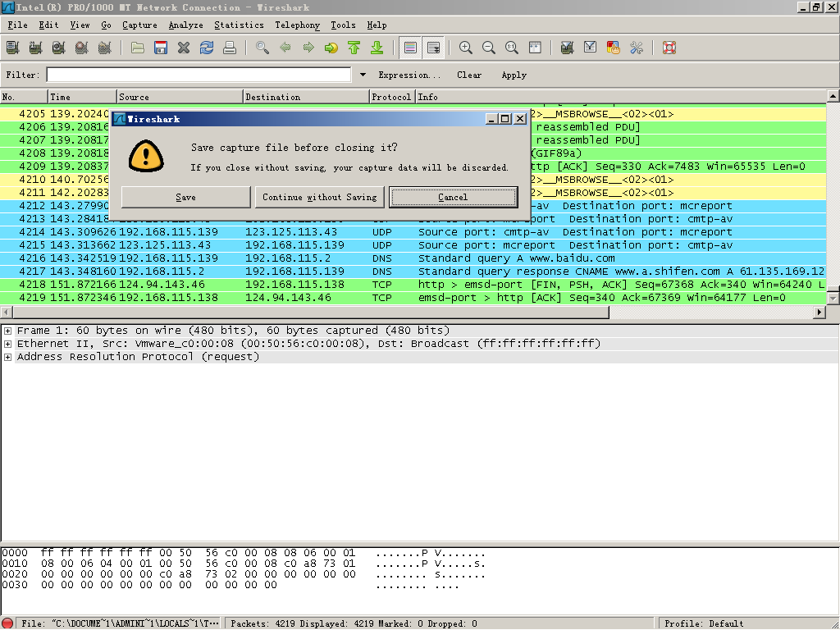
Task: Go forward in packet history arrow
Action: pyautogui.click(x=308, y=48)
